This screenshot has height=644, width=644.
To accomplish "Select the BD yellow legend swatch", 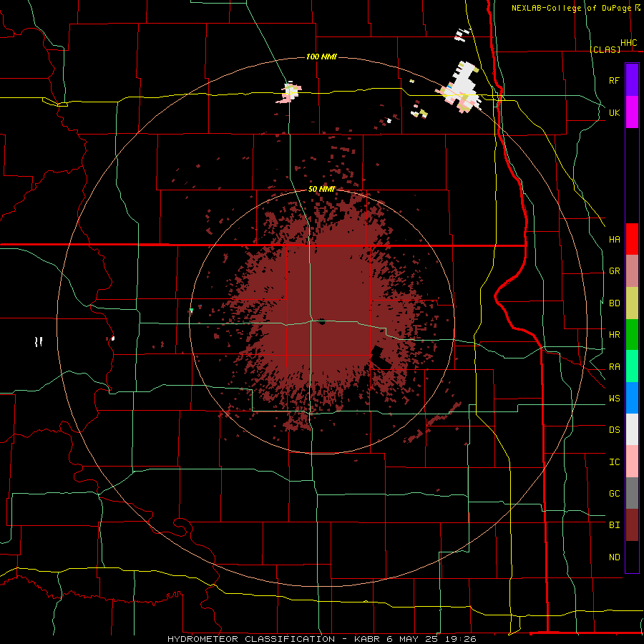I will coord(632,303).
